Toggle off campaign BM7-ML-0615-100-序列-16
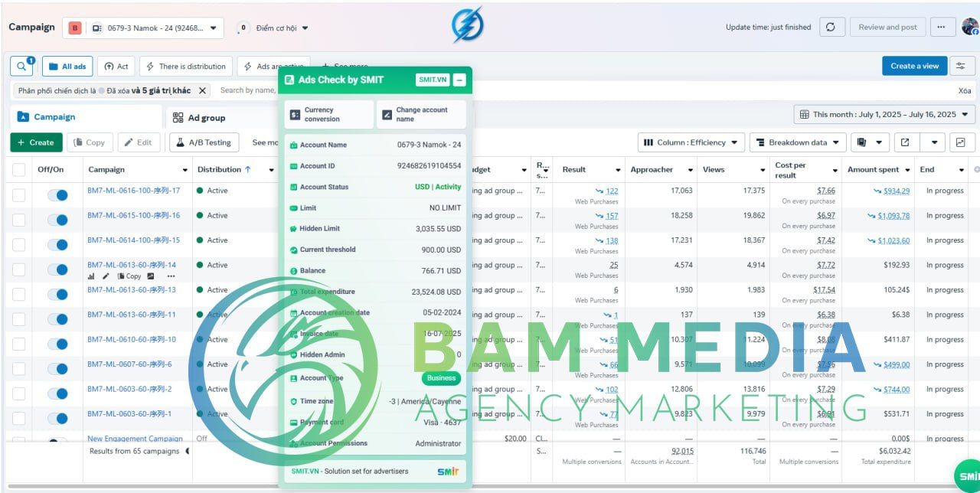Screen dimensions: 980x493 pos(57,220)
